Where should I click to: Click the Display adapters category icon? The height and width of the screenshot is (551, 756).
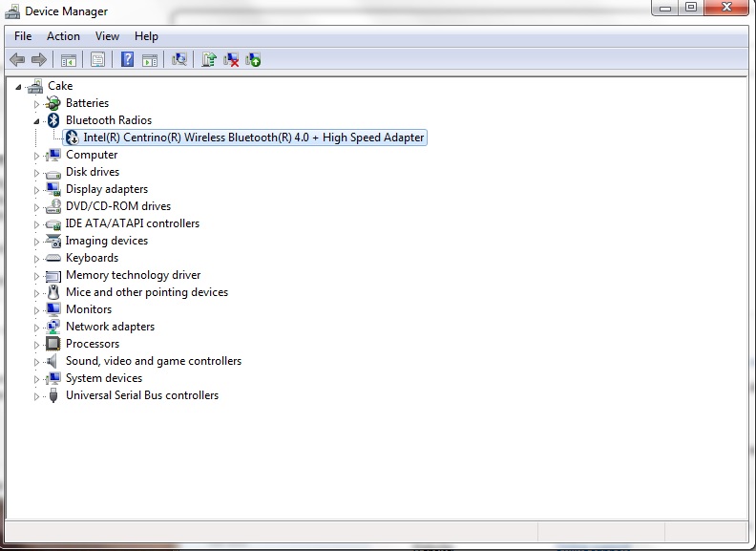pyautogui.click(x=53, y=189)
